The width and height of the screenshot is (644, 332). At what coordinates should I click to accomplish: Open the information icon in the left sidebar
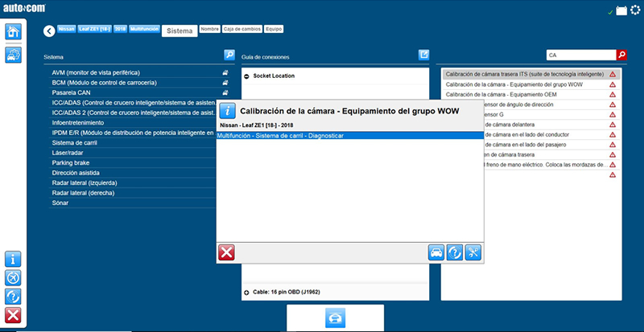click(x=13, y=259)
